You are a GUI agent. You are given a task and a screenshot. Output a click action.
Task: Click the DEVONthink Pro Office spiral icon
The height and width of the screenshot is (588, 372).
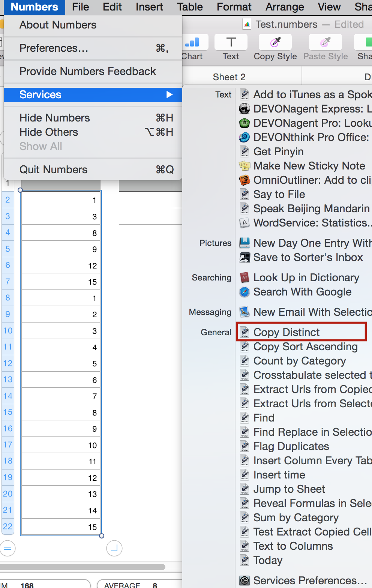244,137
